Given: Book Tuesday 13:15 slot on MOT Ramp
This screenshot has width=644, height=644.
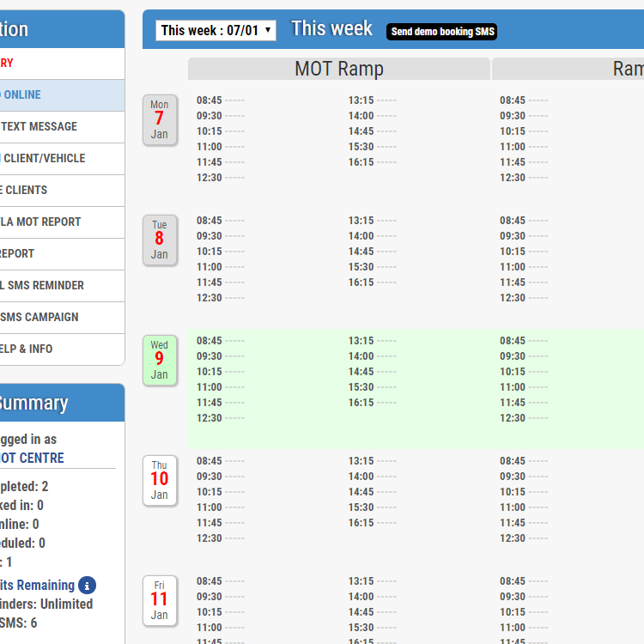Looking at the screenshot, I should click(373, 221).
